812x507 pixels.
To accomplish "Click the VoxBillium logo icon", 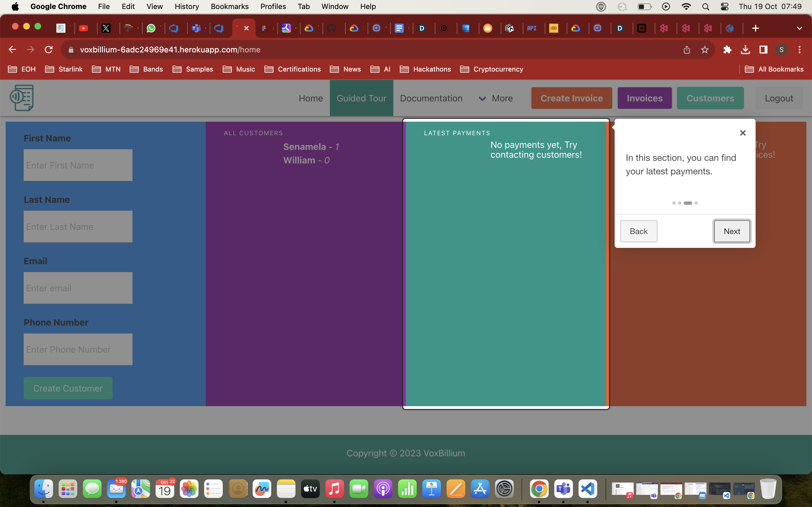I will pos(22,97).
